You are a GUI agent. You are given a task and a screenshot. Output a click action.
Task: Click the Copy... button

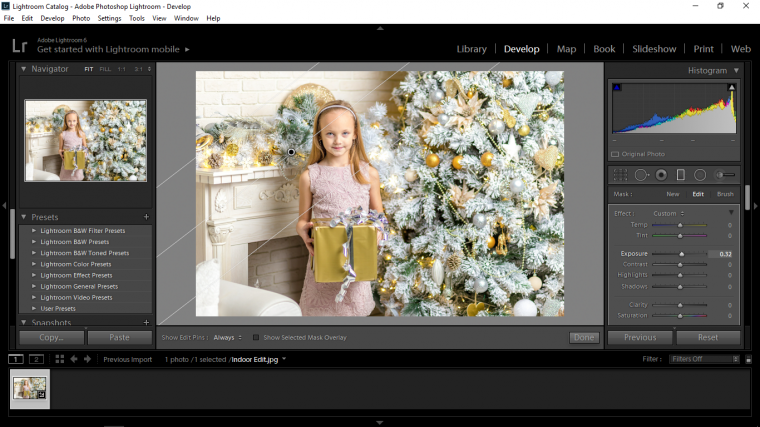pyautogui.click(x=51, y=337)
